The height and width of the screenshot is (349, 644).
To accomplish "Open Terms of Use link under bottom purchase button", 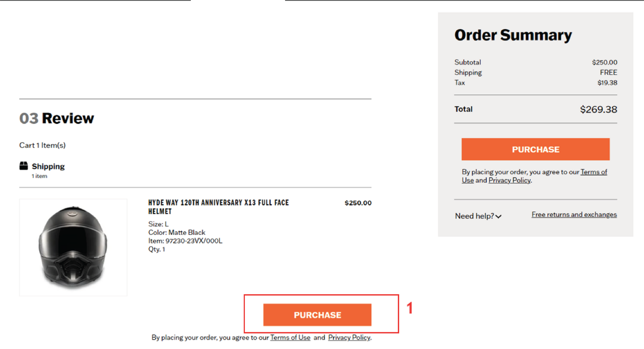I will [x=290, y=337].
